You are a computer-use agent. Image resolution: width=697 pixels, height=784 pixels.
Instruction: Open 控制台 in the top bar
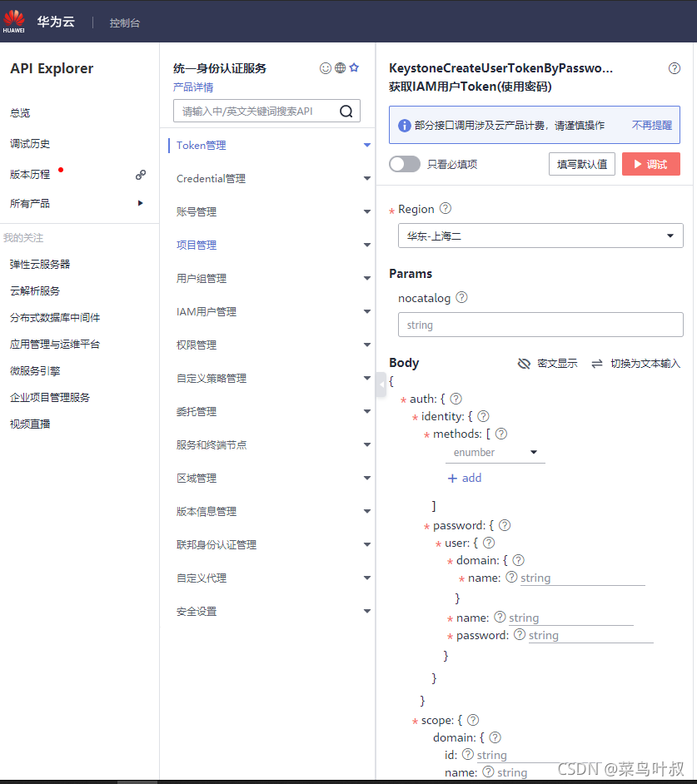coord(125,23)
